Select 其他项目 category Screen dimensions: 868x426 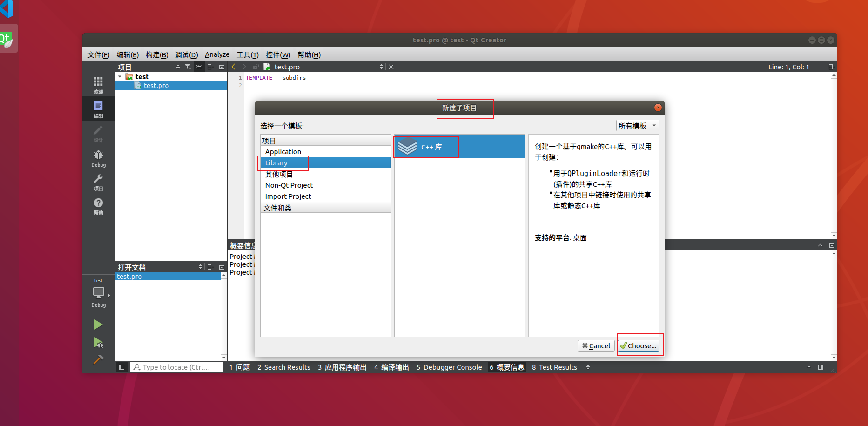[326, 174]
